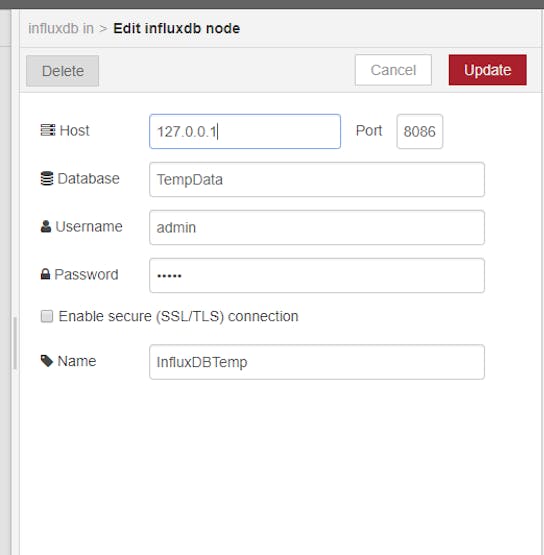Screen dimensions: 544x555
Task: Click the 'Enable secure (SSL/TLS) connection' label
Action: (178, 316)
